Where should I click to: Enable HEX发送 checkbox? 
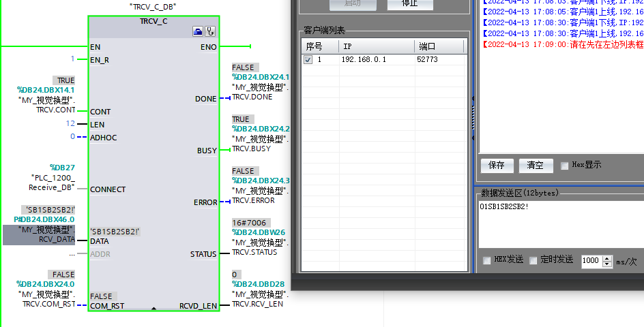[x=486, y=260]
